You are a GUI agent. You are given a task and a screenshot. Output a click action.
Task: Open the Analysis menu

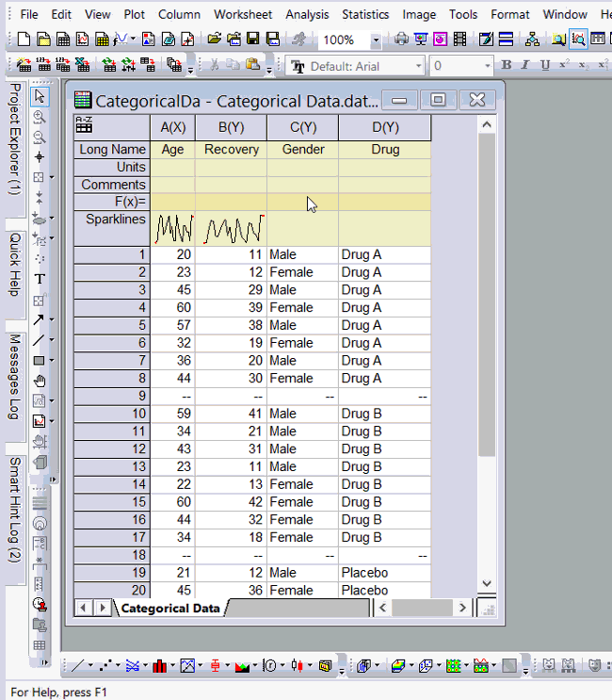tap(307, 14)
